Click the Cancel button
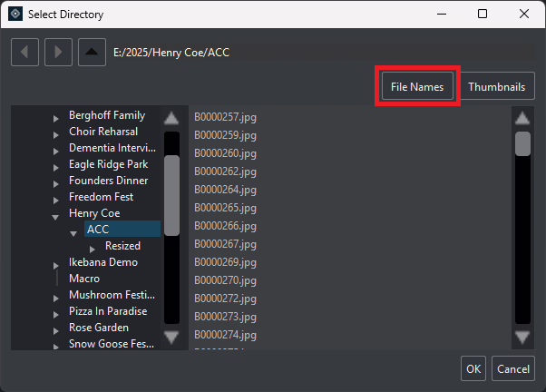The image size is (546, 392). tap(513, 368)
